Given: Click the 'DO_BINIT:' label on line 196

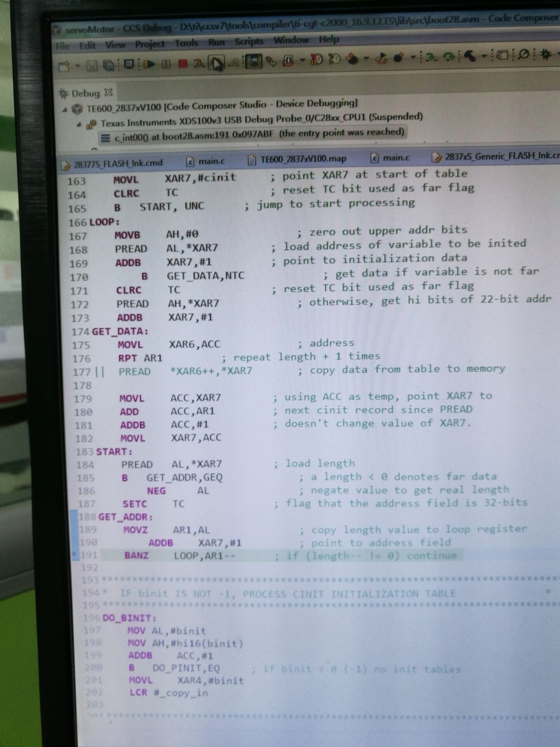Looking at the screenshot, I should point(129,618).
